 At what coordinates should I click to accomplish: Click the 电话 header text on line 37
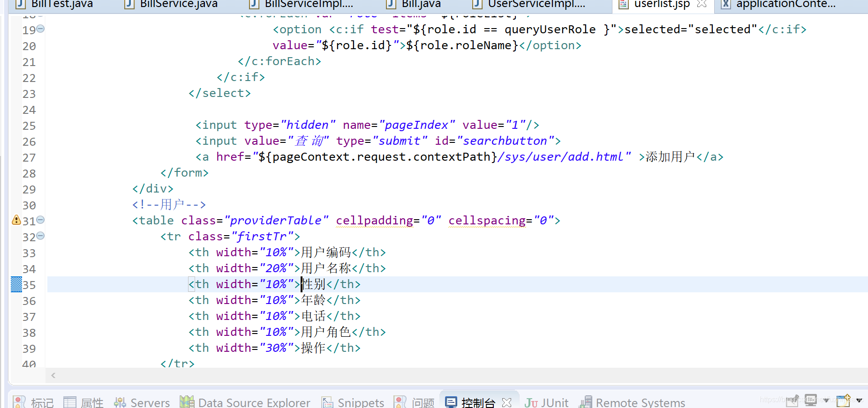[313, 316]
